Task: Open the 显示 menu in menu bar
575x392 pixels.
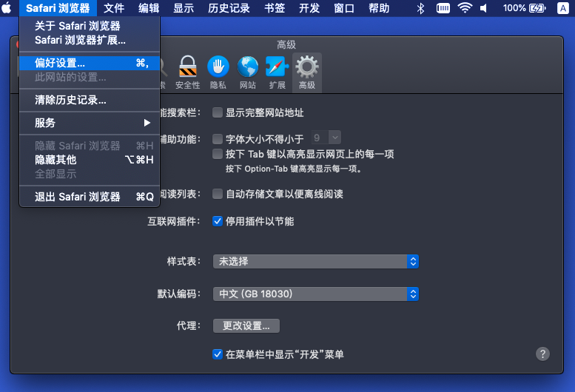Action: pyautogui.click(x=184, y=8)
